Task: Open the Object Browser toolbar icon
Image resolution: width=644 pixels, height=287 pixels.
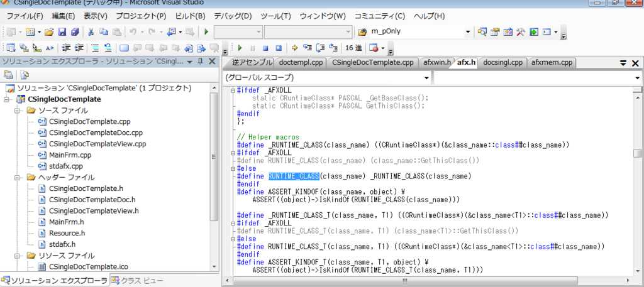Action: (x=508, y=31)
